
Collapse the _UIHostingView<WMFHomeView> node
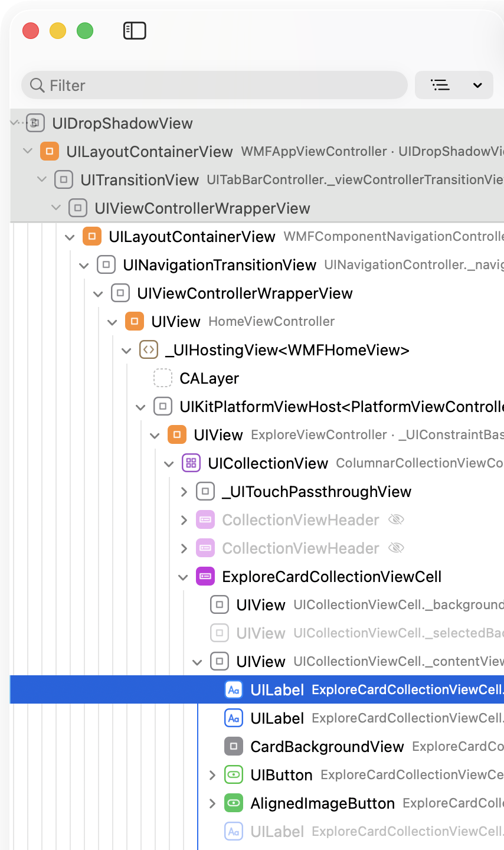click(126, 350)
